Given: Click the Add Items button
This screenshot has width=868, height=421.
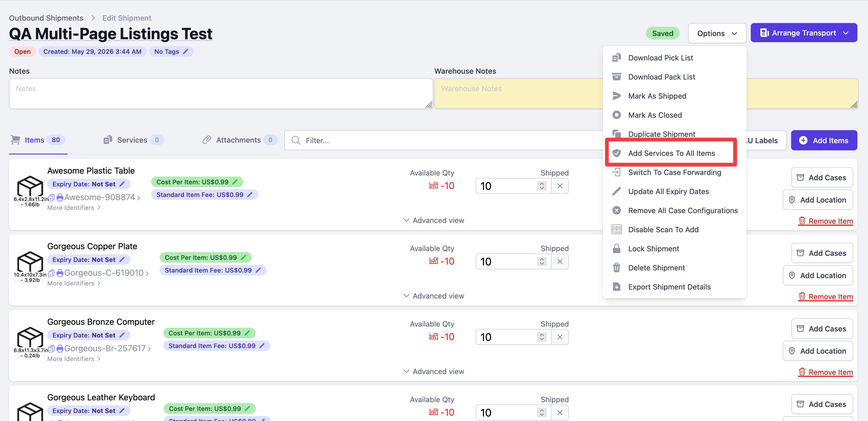Looking at the screenshot, I should point(824,140).
